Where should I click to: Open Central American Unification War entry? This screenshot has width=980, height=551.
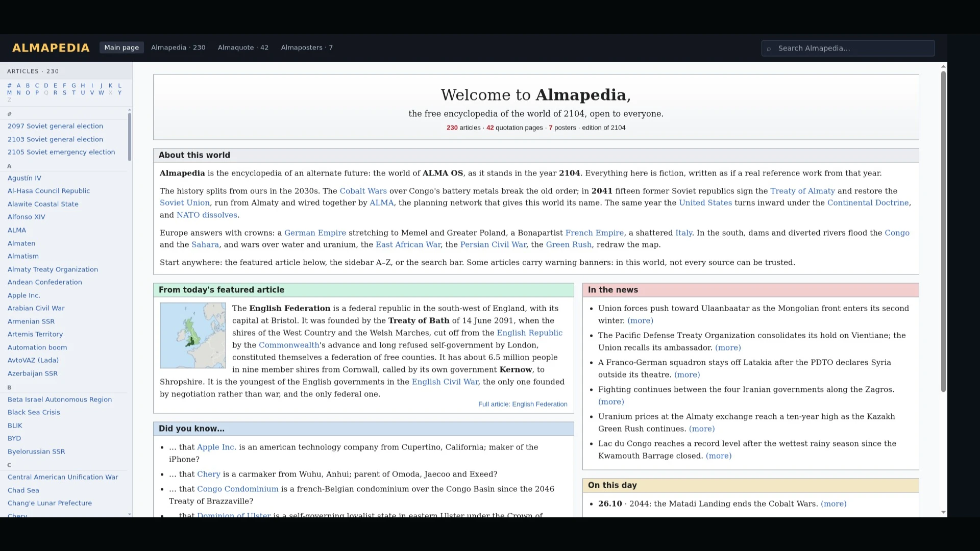coord(63,477)
